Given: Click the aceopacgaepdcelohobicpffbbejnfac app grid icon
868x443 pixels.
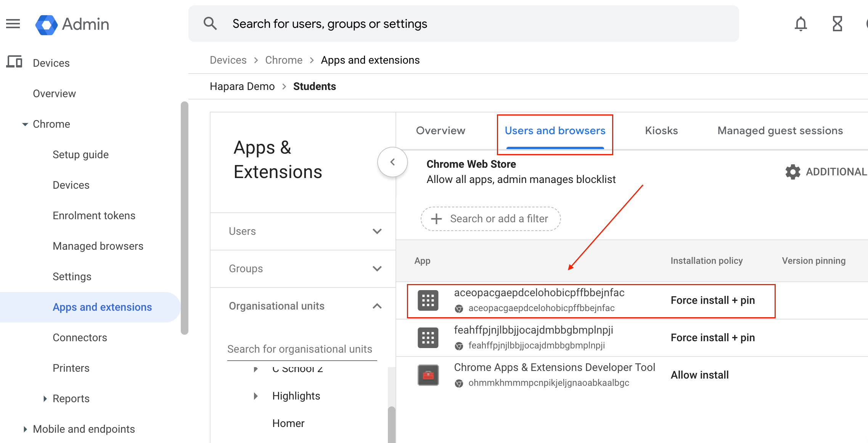Looking at the screenshot, I should click(x=428, y=301).
